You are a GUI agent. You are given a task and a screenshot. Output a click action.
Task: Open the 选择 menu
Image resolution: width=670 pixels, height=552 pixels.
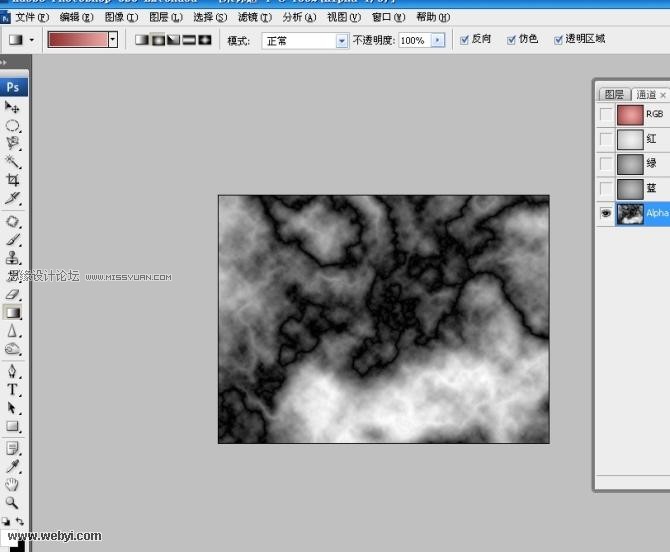[210, 17]
